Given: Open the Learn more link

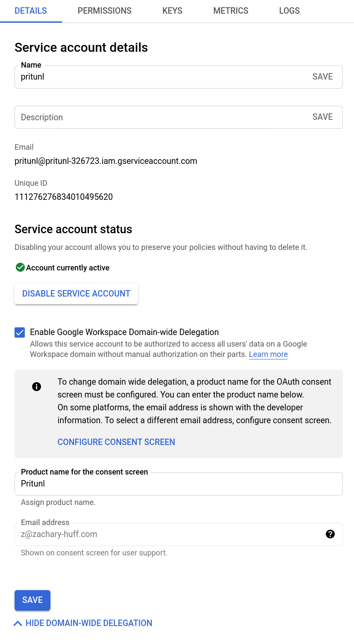Looking at the screenshot, I should pyautogui.click(x=268, y=354).
